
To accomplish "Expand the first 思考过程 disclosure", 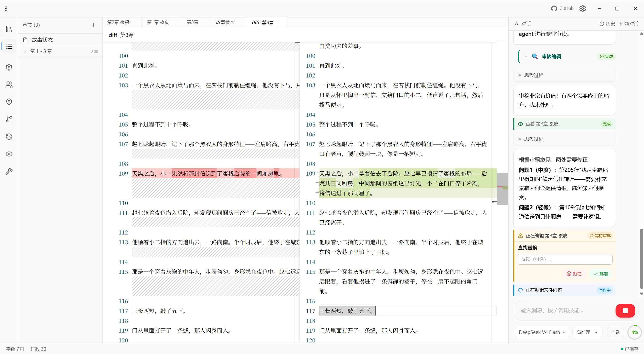I will 565,75.
